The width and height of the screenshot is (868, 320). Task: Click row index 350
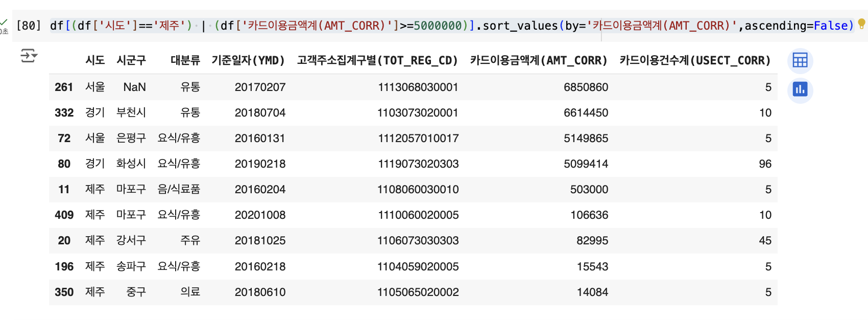tap(64, 292)
